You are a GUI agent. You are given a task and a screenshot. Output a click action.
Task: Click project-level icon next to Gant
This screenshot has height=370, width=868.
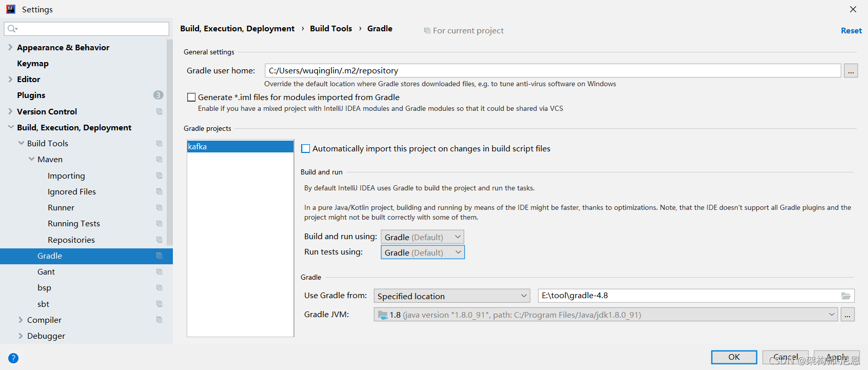click(160, 272)
